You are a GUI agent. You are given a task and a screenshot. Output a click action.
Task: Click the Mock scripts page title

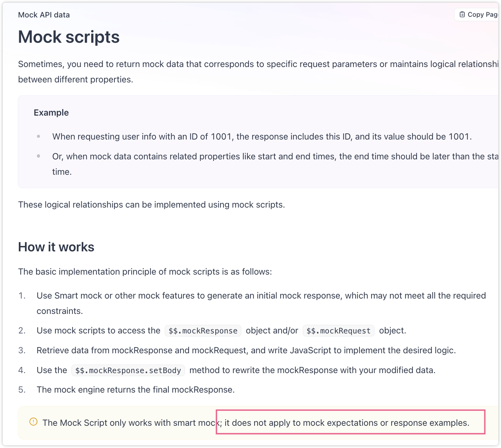click(69, 37)
